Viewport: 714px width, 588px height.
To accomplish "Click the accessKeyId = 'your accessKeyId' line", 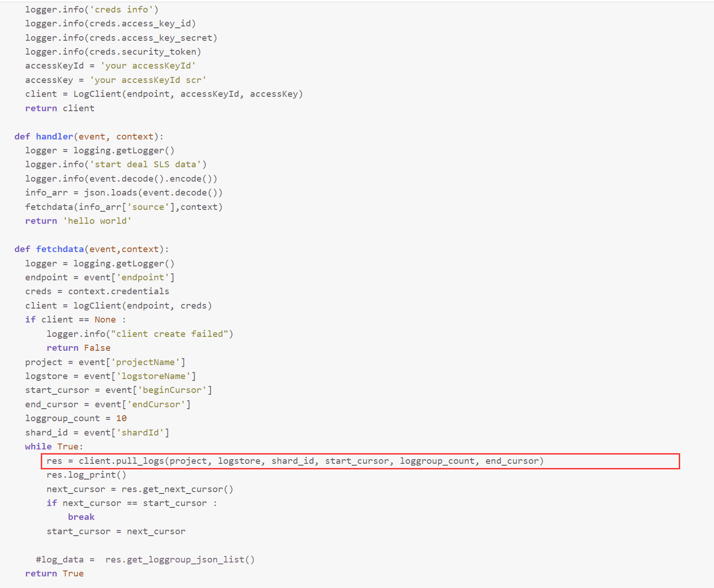I will coord(110,66).
